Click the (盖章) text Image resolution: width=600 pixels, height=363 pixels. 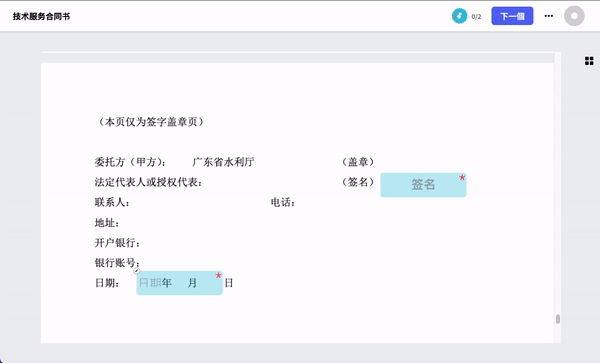tap(358, 162)
